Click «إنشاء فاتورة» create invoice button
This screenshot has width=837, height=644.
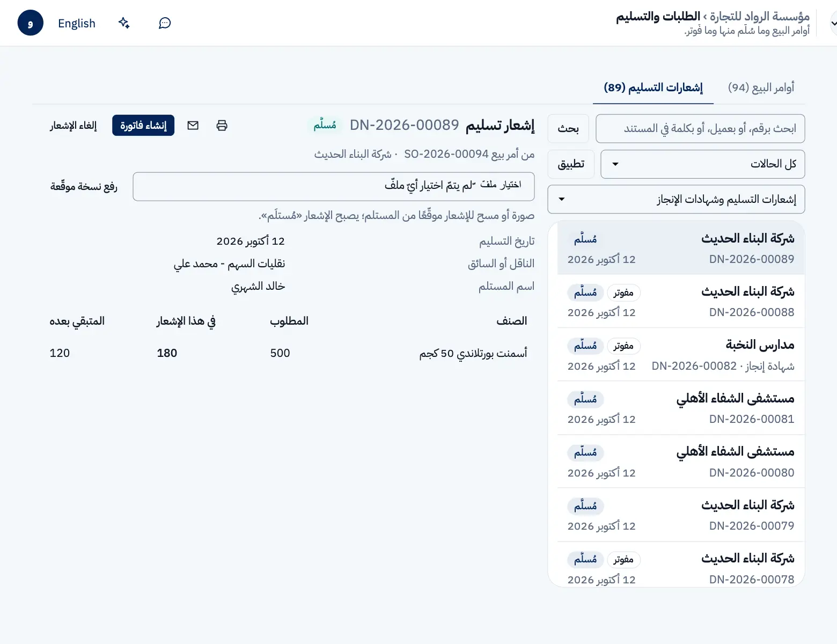coord(143,126)
